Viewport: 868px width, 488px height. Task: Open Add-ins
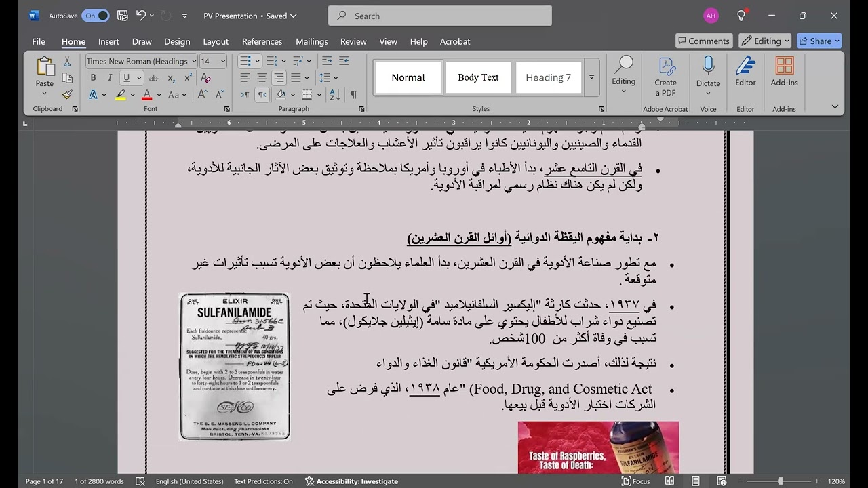pyautogui.click(x=784, y=73)
